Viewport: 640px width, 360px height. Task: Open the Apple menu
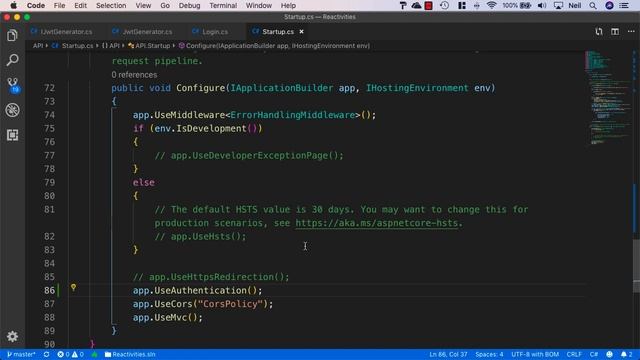(x=13, y=5)
